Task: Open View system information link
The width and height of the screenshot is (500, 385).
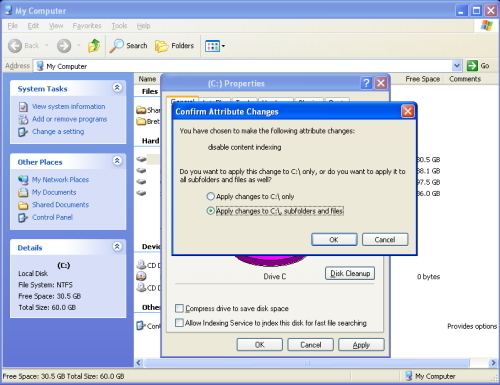Action: click(69, 107)
